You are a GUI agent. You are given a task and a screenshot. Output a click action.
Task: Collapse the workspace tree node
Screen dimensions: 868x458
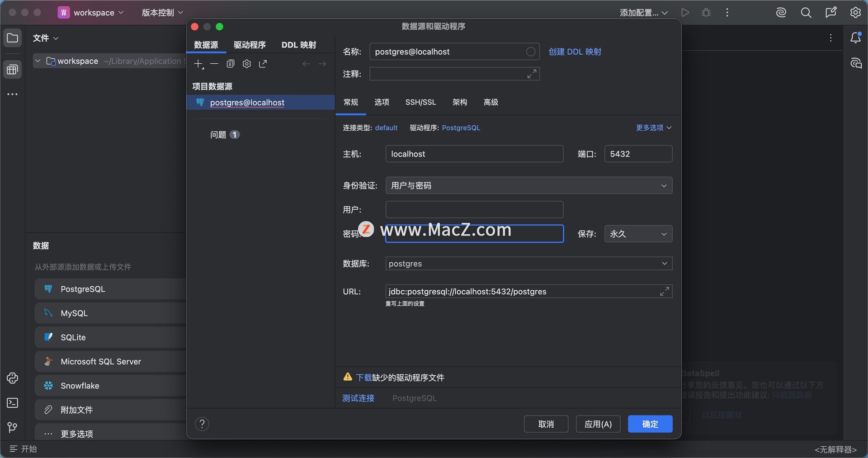point(38,61)
